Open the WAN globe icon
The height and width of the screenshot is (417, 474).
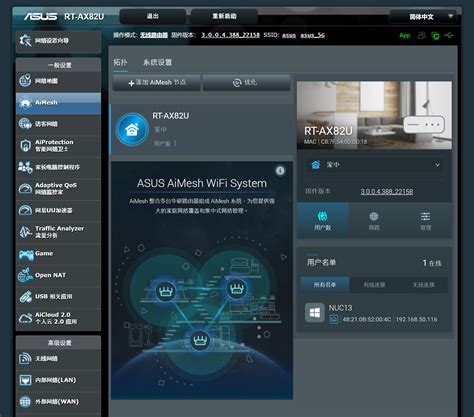point(25,402)
